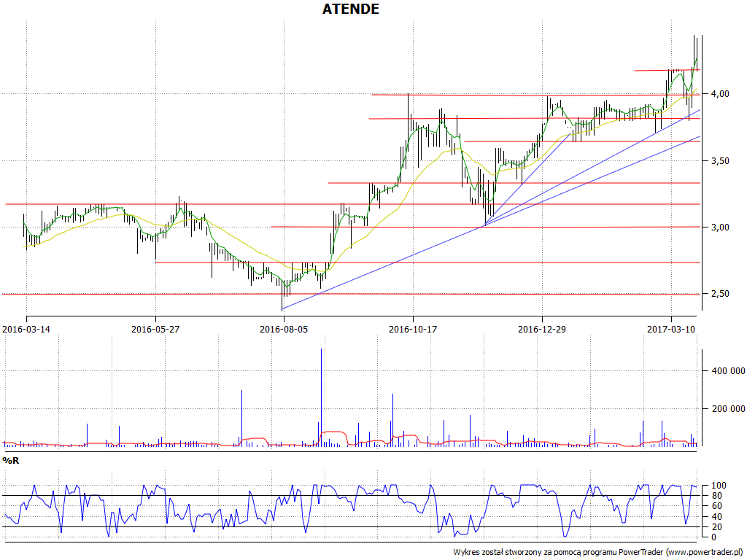Click the 100 value on %R axis
The image size is (747, 560).
click(x=719, y=486)
